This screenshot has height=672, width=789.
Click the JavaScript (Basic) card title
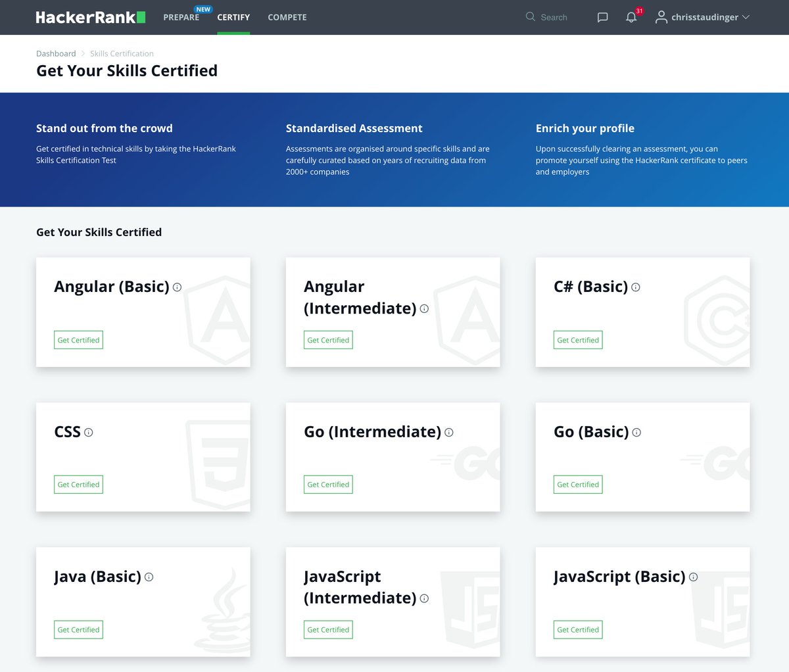click(x=619, y=577)
